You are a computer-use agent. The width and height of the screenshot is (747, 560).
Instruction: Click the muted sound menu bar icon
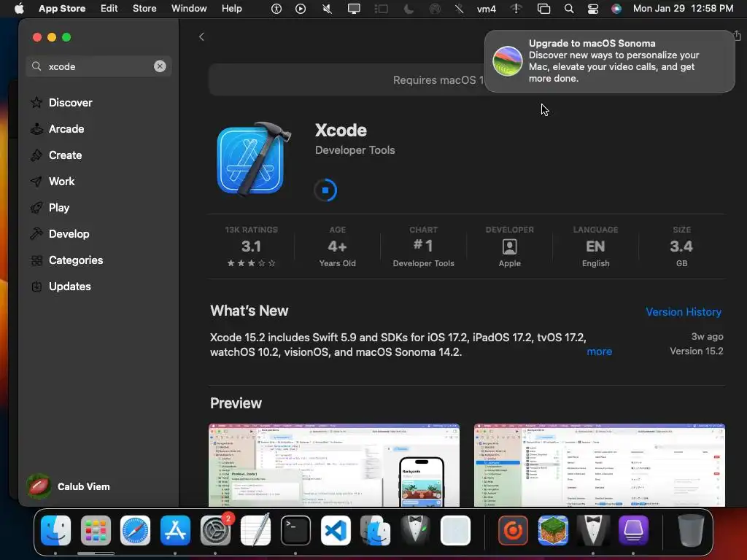click(327, 9)
